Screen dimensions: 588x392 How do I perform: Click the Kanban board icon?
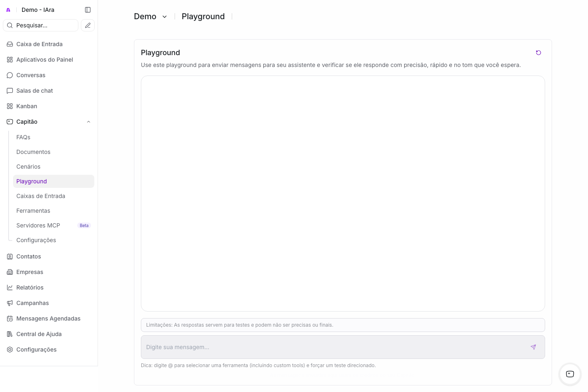click(10, 106)
